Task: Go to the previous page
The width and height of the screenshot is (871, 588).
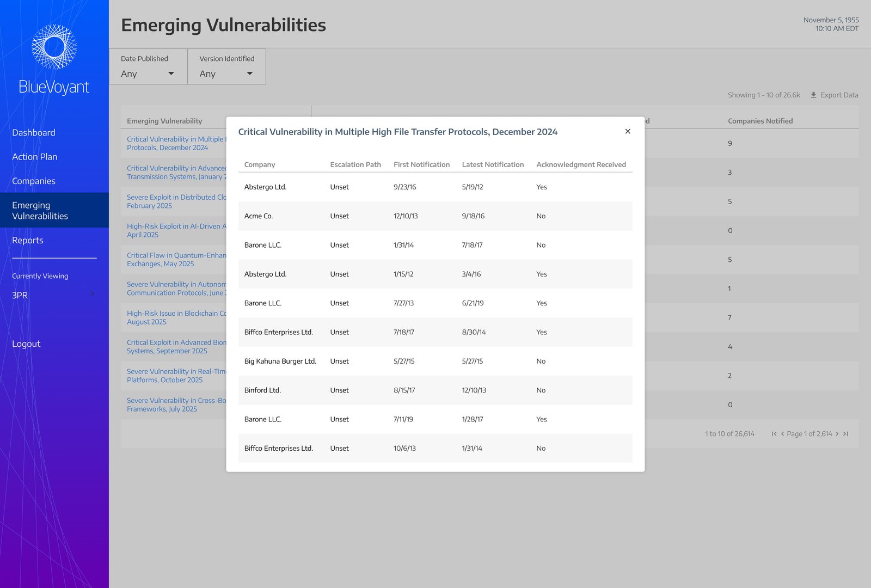Action: tap(782, 434)
